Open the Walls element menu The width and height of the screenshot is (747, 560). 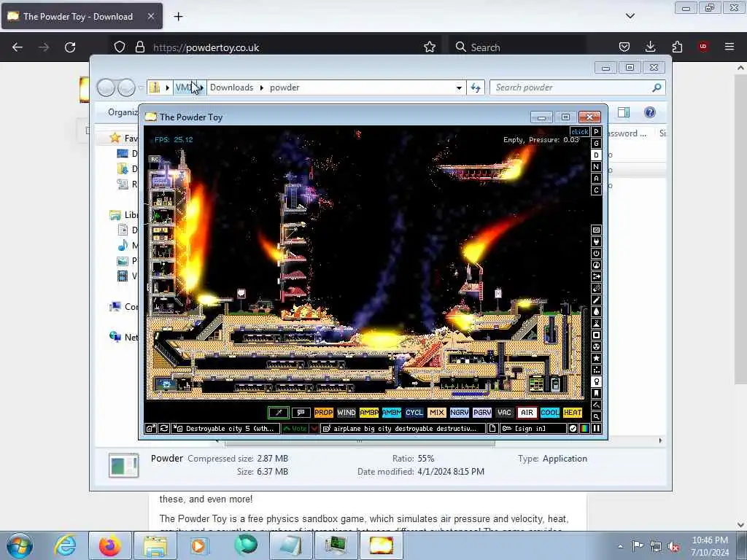click(x=596, y=230)
